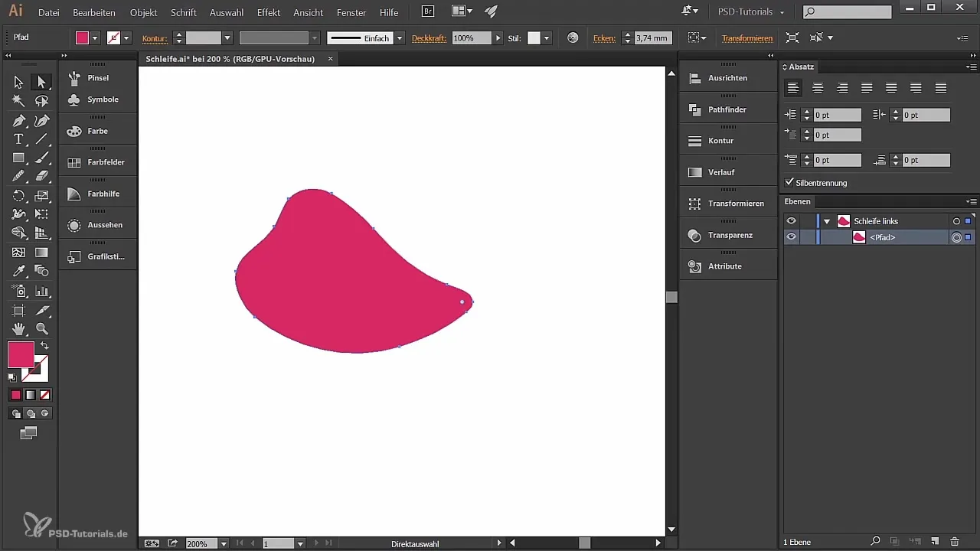Hide the Schleife links layer
Viewport: 980px width, 551px height.
click(x=792, y=221)
